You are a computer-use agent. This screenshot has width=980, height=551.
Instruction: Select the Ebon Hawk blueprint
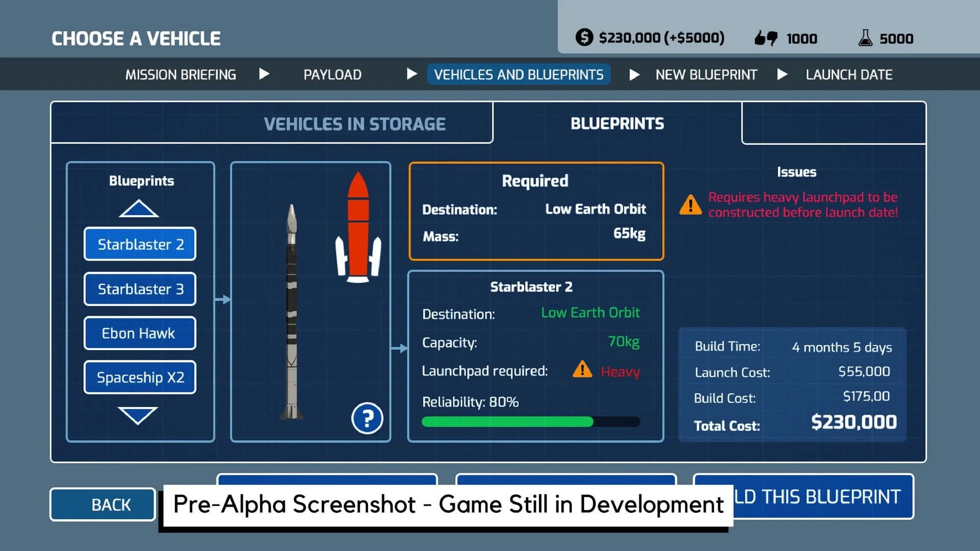139,333
